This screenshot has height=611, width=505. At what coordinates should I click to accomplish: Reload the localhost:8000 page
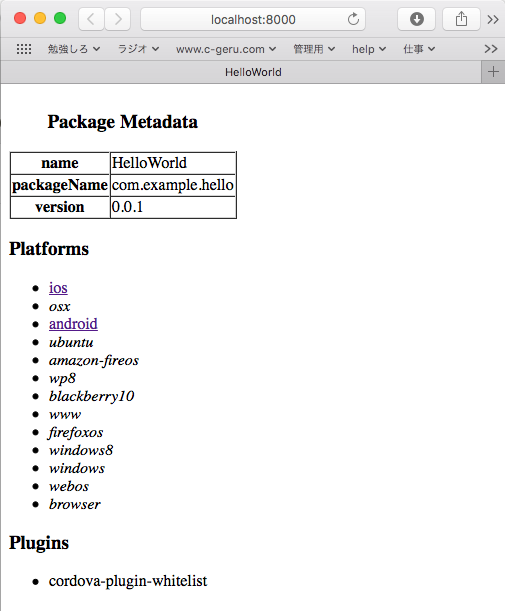pyautogui.click(x=353, y=19)
